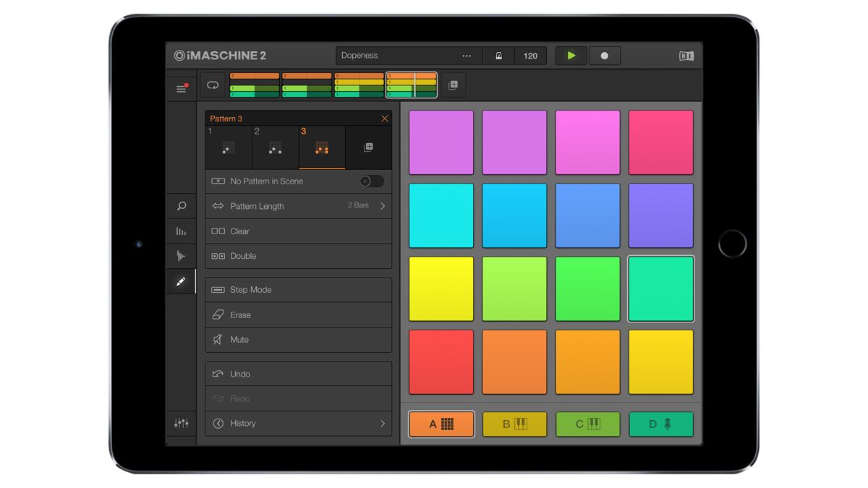Toggle No Pattern in Scene switch
The image size is (868, 488).
click(371, 181)
